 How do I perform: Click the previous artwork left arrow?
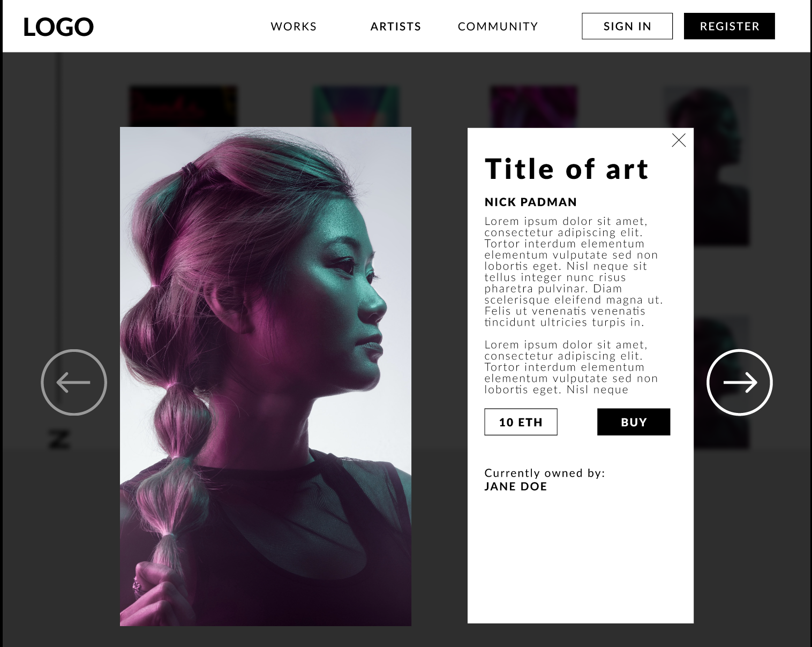(74, 382)
